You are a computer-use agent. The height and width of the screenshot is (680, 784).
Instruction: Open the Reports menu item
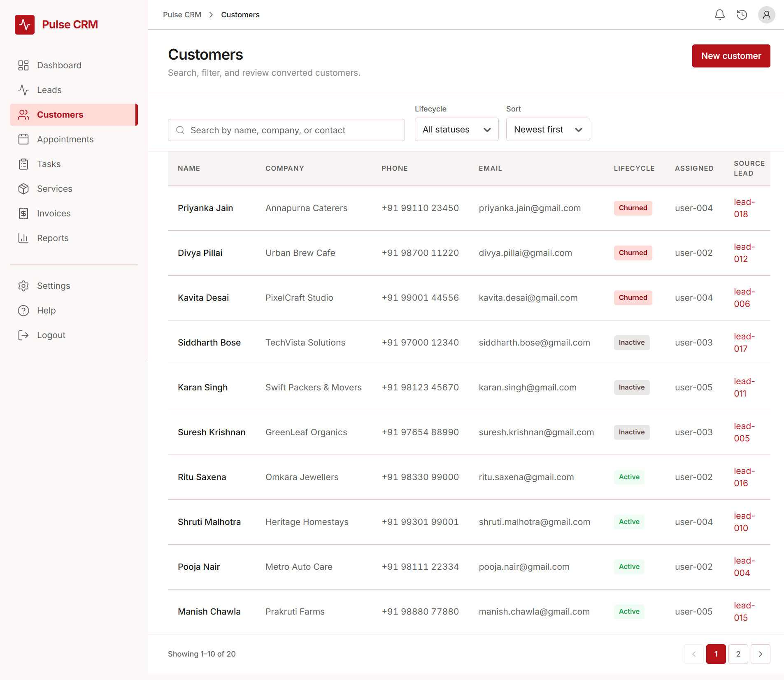(74, 238)
